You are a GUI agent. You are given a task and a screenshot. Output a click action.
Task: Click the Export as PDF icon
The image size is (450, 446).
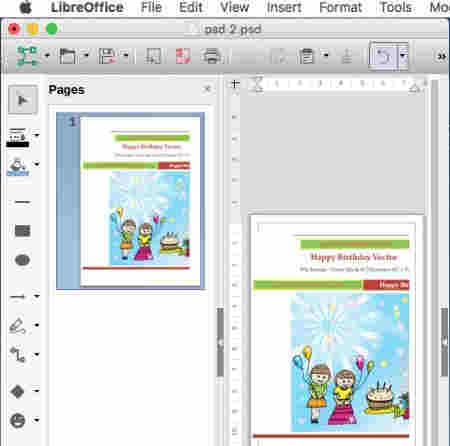pyautogui.click(x=183, y=56)
